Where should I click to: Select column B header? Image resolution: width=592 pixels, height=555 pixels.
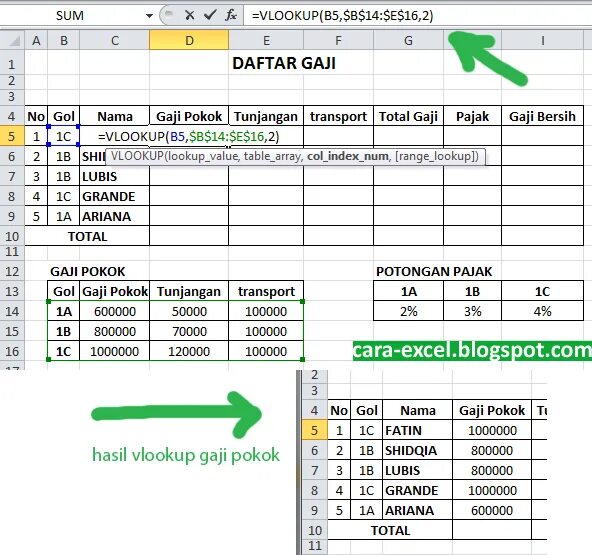(64, 40)
